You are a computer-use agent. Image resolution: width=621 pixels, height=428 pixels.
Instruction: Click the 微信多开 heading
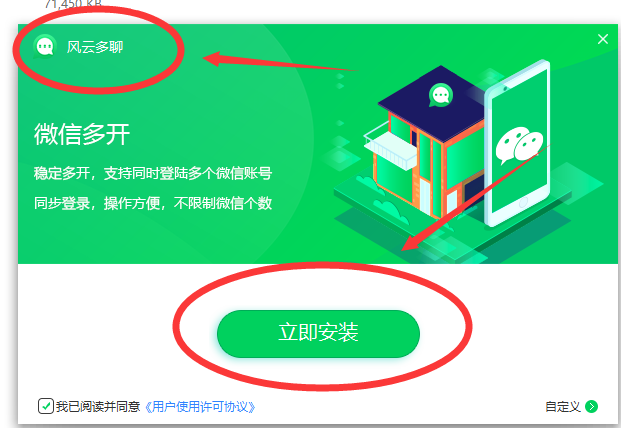pyautogui.click(x=82, y=134)
